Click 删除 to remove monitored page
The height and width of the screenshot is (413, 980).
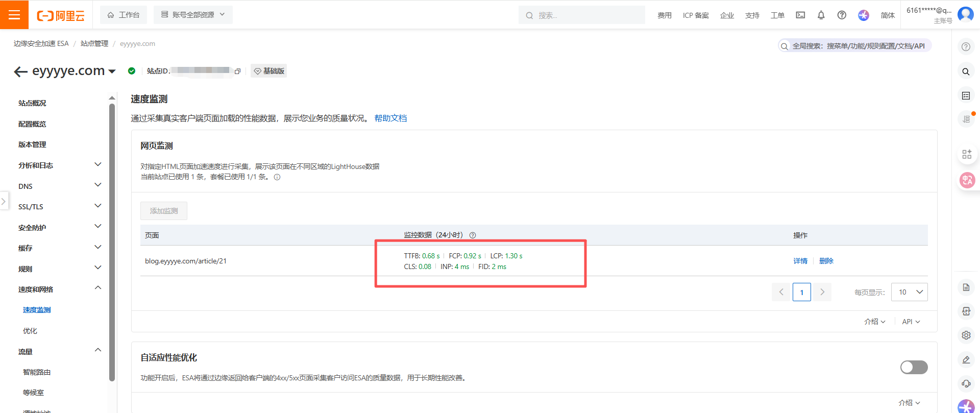pyautogui.click(x=826, y=261)
